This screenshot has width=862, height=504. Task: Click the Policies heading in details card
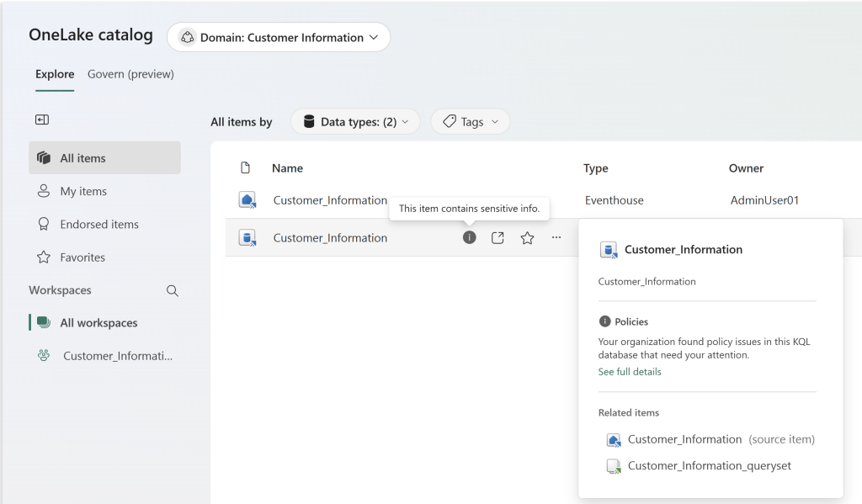(631, 321)
